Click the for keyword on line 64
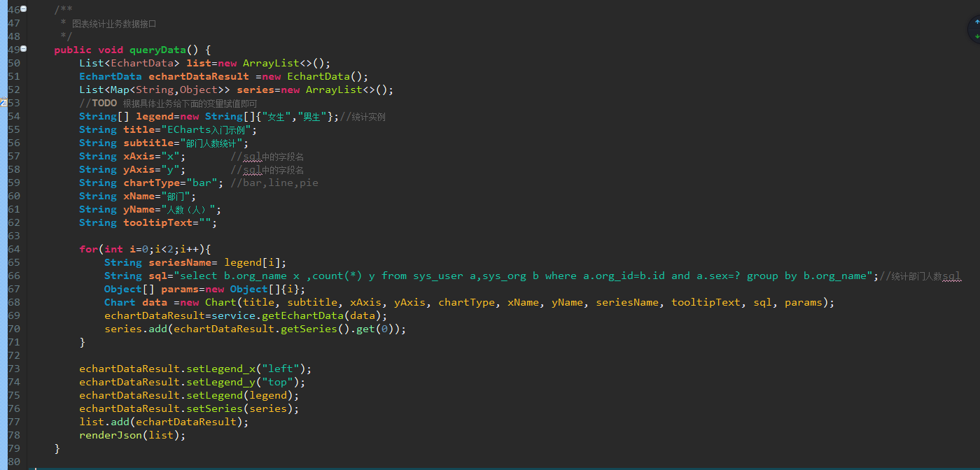This screenshot has height=470, width=980. click(88, 249)
